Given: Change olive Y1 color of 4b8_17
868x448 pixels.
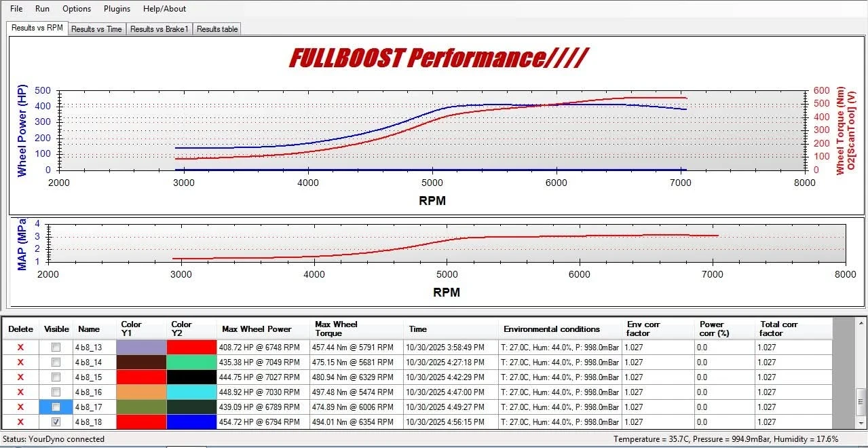Looking at the screenshot, I should tap(141, 407).
